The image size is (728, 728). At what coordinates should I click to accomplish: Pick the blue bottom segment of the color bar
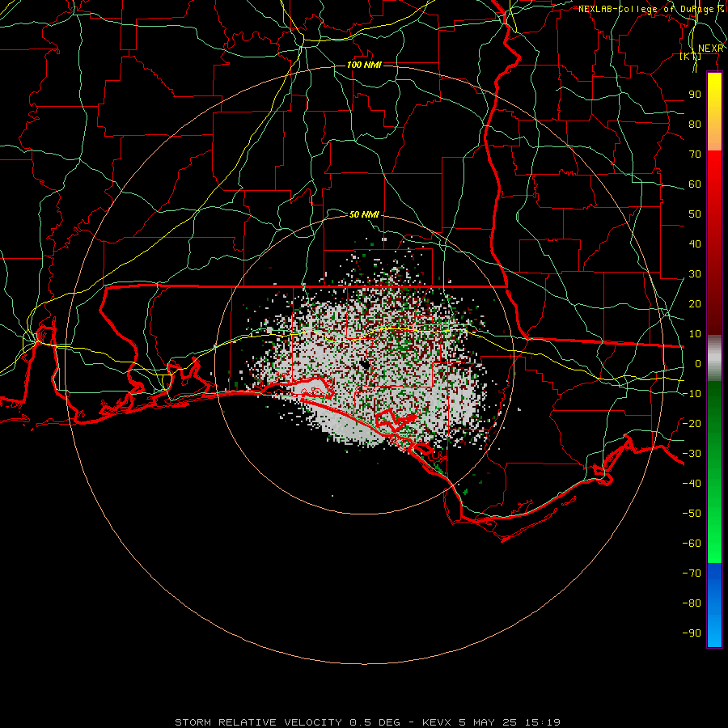pyautogui.click(x=714, y=605)
